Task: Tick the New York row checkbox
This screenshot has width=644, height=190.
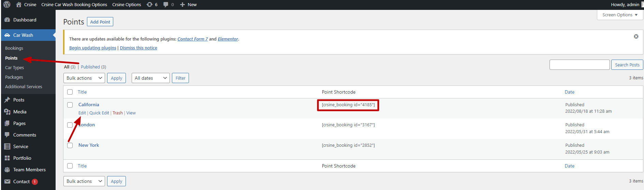Action: pyautogui.click(x=70, y=145)
